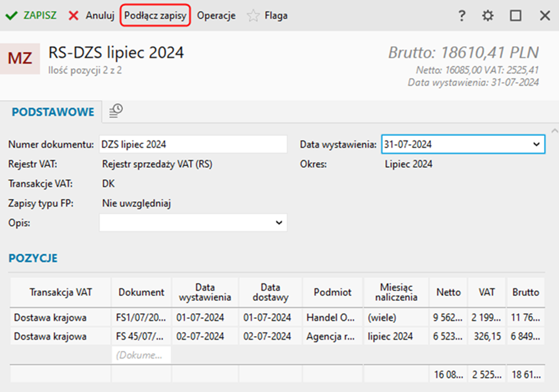Screen dimensions: 559x392
Task: Click the red X Anuluj icon
Action: pyautogui.click(x=74, y=16)
